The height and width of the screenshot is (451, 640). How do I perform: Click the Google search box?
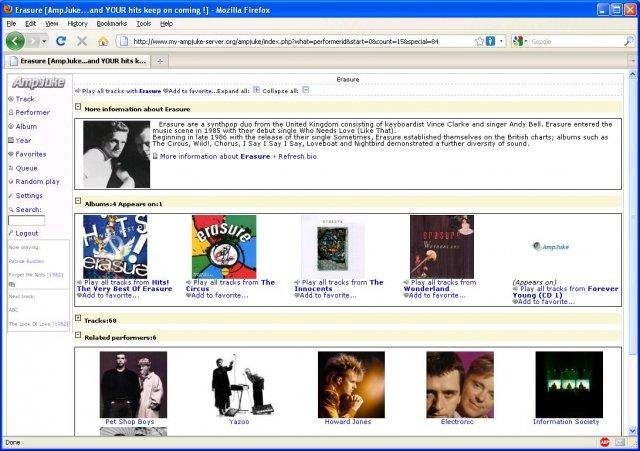coord(576,41)
